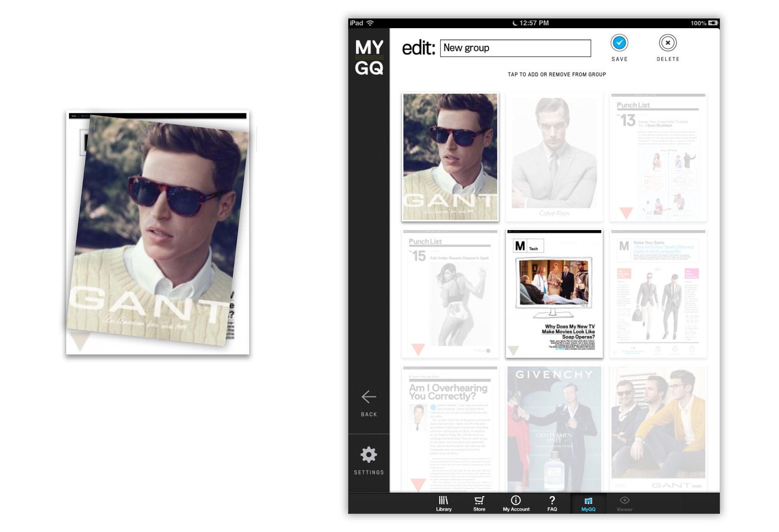Tap the Delete X icon
This screenshot has width=779, height=532.
(x=667, y=43)
